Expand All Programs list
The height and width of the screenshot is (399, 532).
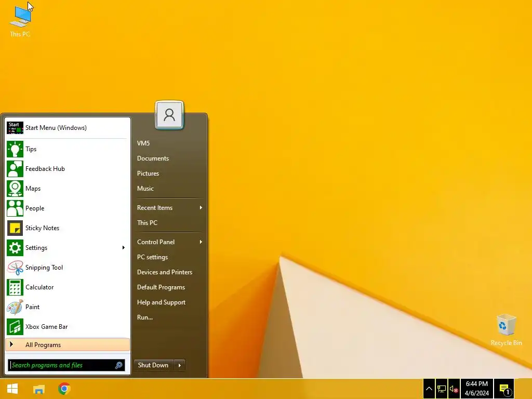click(68, 345)
